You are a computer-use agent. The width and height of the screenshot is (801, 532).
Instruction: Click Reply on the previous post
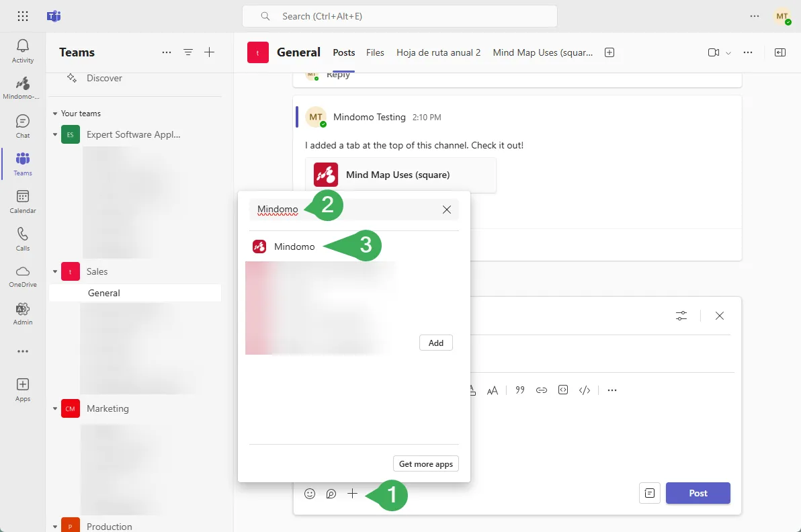click(338, 75)
